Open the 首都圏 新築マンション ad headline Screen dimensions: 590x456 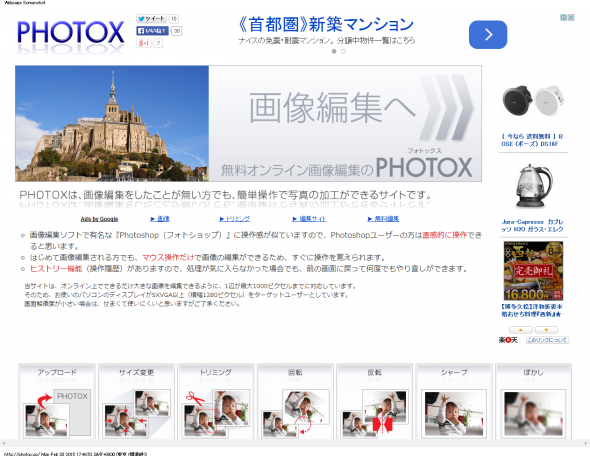(326, 25)
